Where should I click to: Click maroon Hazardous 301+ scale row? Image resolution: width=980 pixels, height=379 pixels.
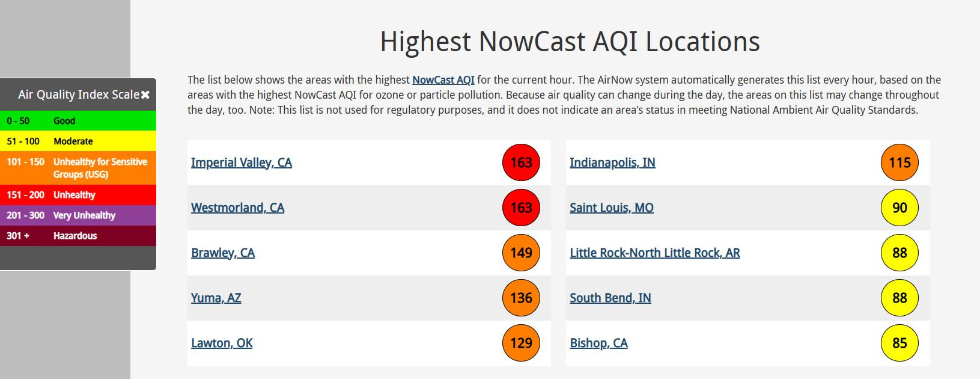(x=78, y=236)
